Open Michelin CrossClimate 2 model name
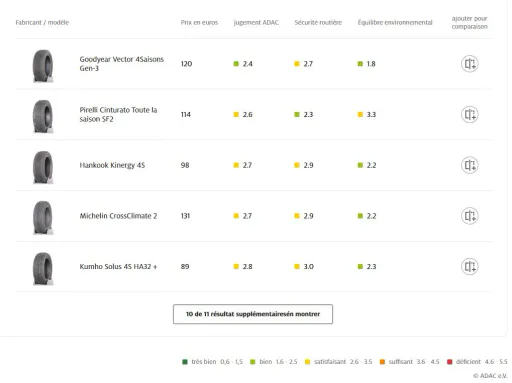The image size is (512, 383). [x=118, y=216]
